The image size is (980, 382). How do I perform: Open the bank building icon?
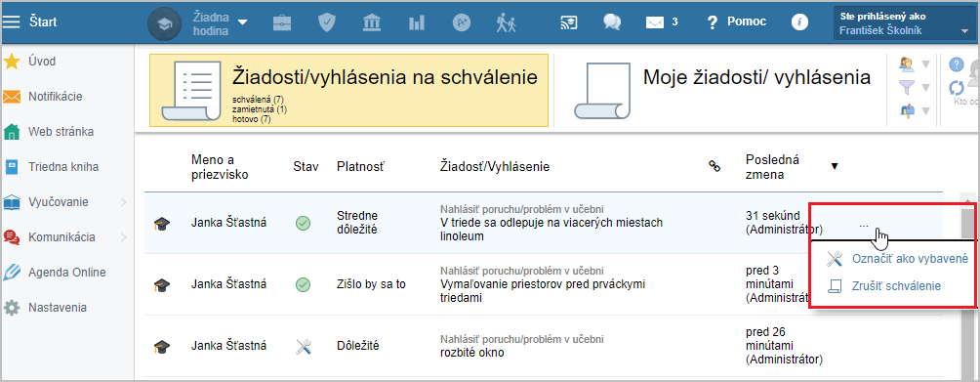[372, 22]
